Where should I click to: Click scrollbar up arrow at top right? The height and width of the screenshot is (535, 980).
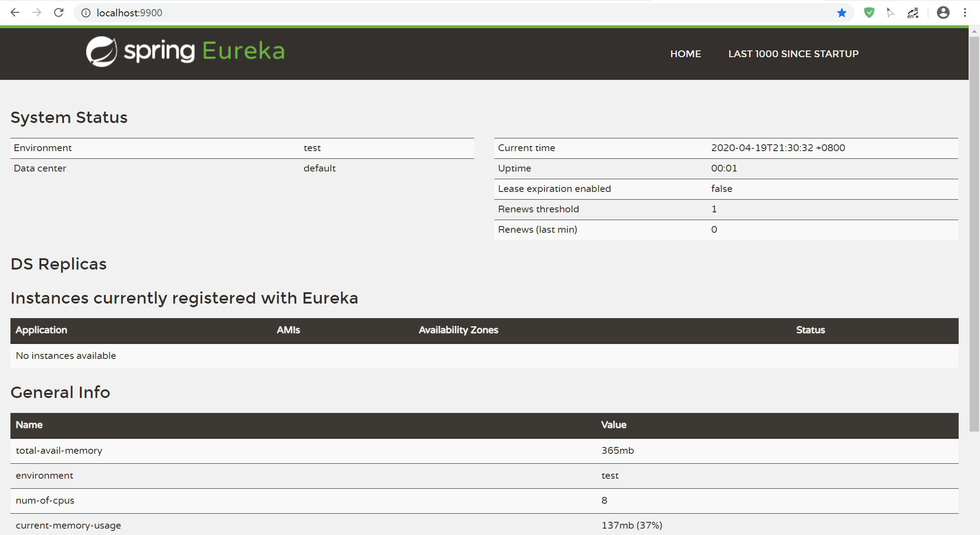tap(974, 31)
